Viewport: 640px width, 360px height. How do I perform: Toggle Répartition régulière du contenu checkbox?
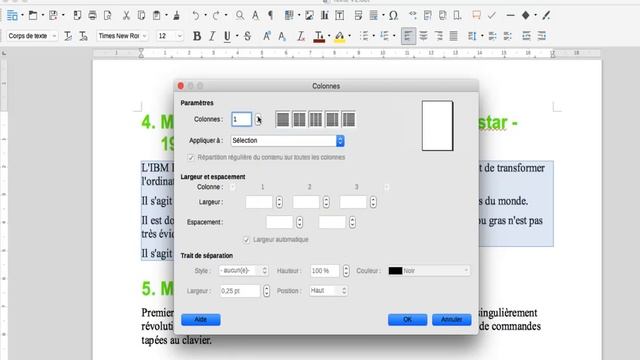coord(191,158)
